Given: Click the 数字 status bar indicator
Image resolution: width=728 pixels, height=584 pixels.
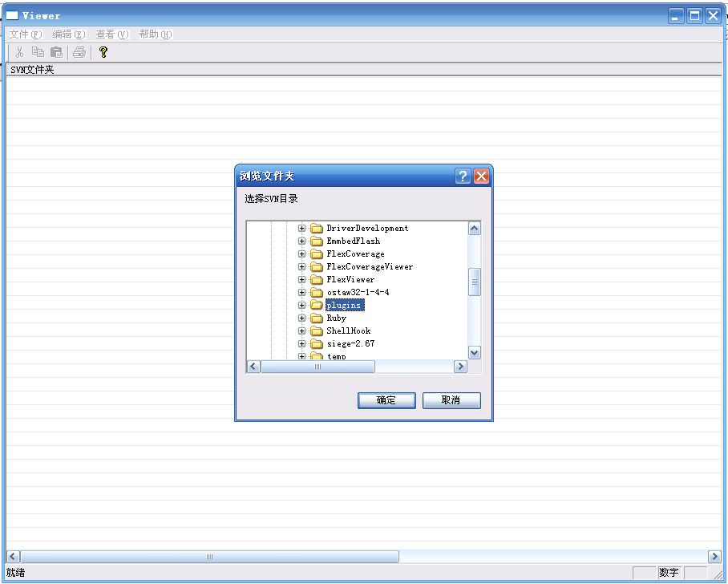Looking at the screenshot, I should point(669,573).
